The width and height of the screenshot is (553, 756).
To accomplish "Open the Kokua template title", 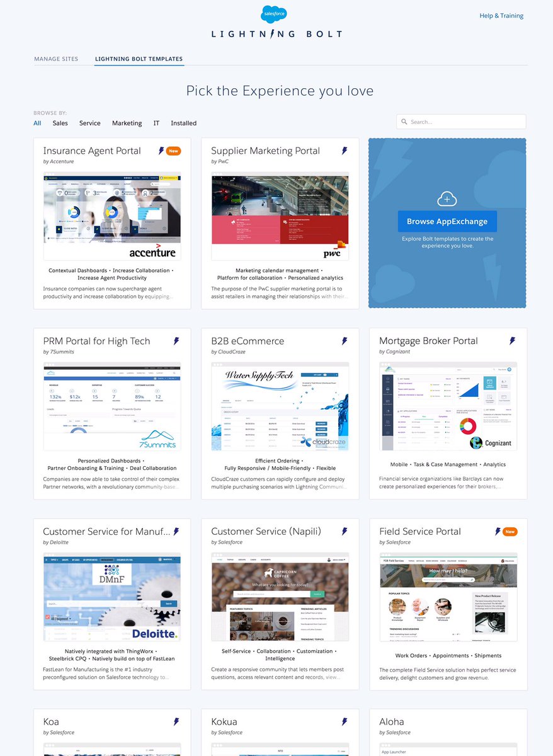I will (225, 722).
